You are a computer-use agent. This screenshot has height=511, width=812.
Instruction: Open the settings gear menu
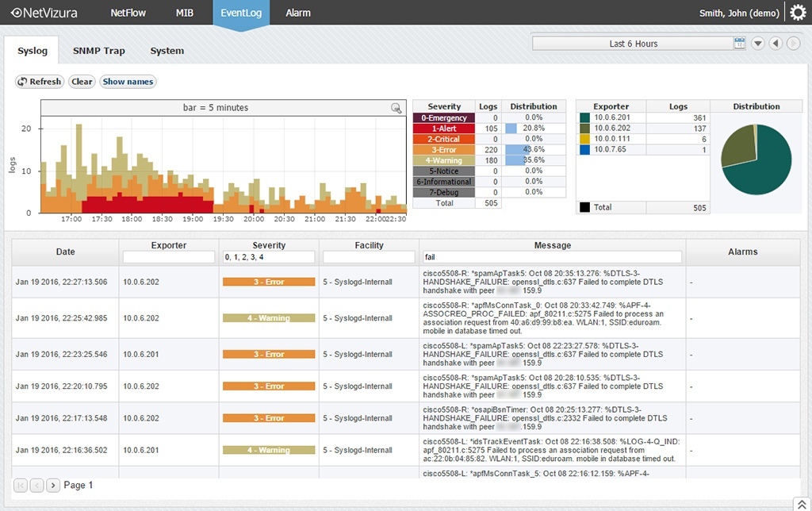798,13
